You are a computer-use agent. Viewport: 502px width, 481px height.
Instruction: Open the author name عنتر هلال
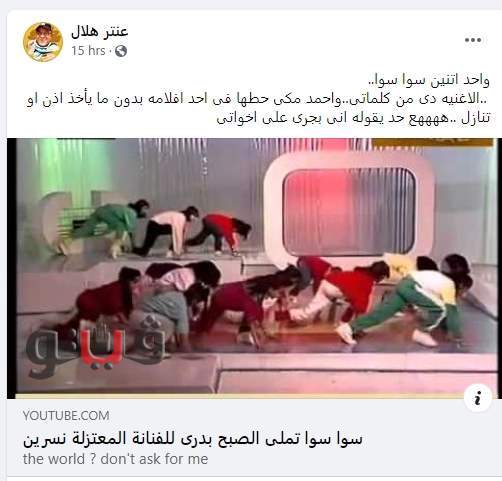point(100,31)
